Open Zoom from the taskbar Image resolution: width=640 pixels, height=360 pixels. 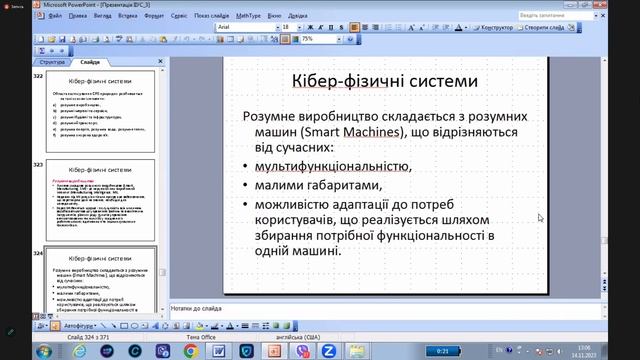[329, 351]
